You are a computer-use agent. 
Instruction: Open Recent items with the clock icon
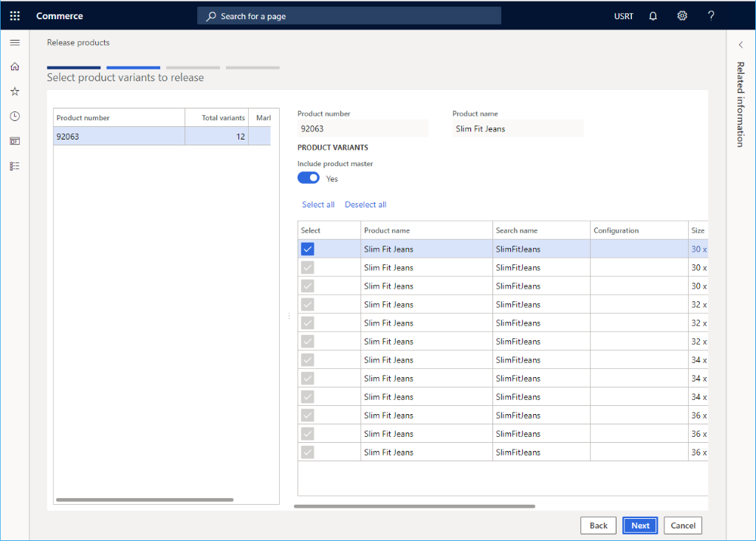pyautogui.click(x=14, y=115)
